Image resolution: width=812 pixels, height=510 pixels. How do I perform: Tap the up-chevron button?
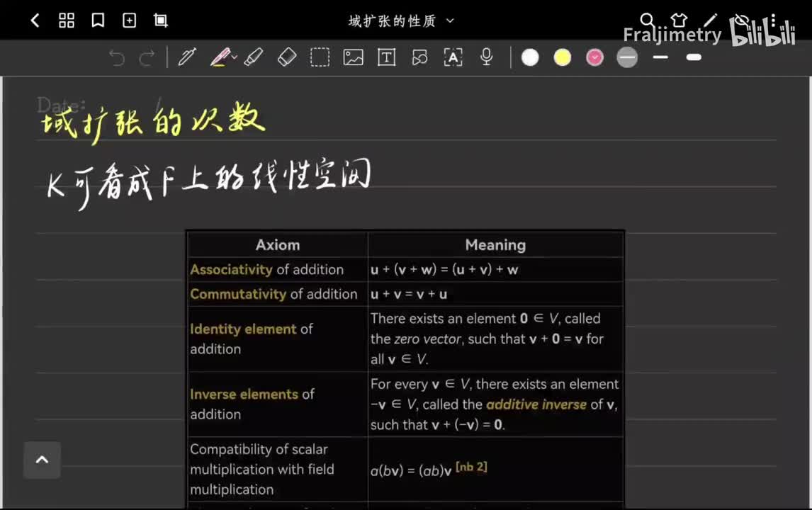(42, 460)
